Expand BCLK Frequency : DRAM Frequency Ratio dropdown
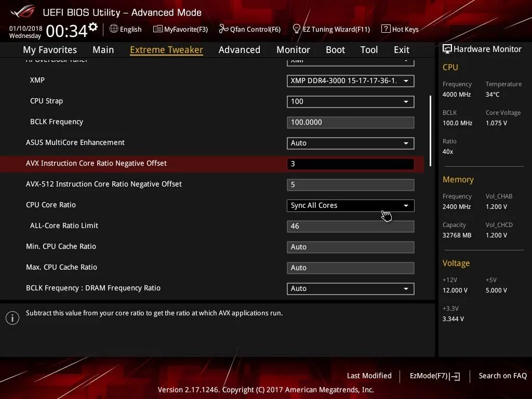 (x=351, y=289)
